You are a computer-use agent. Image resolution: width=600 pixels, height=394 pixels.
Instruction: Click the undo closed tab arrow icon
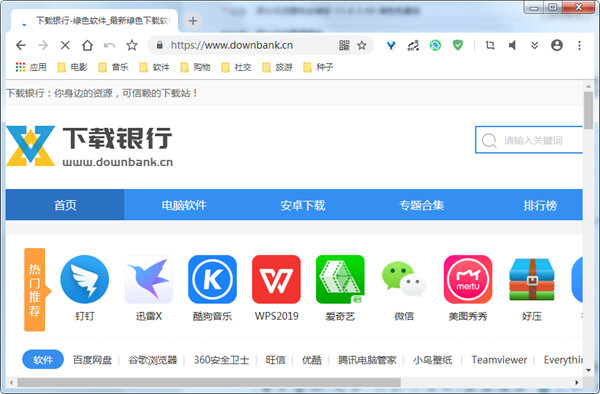click(x=110, y=46)
